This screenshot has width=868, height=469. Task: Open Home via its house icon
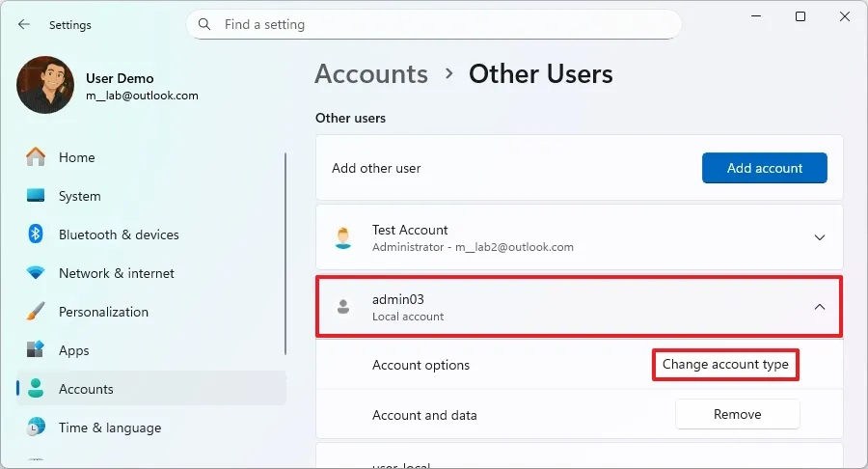[36, 157]
